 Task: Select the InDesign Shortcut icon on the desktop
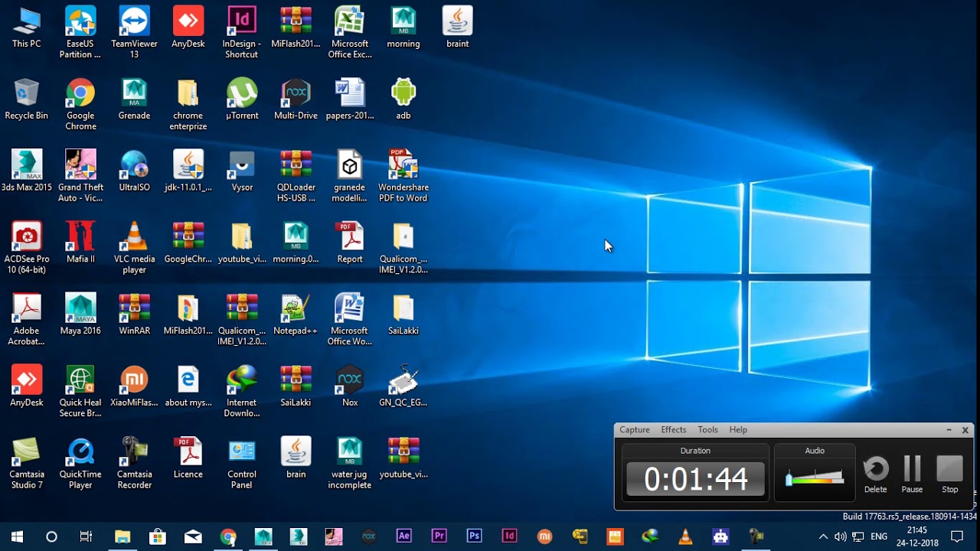point(242,32)
